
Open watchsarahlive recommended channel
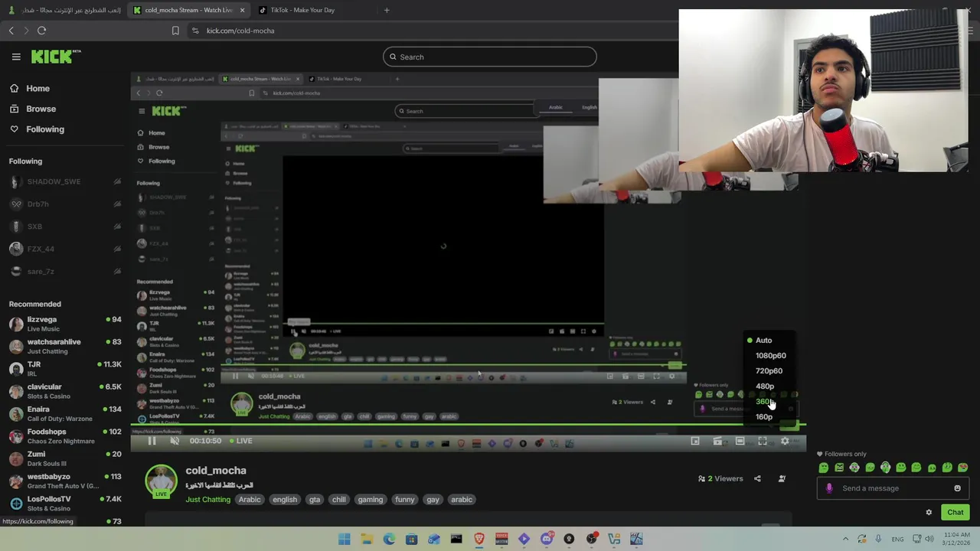point(65,347)
